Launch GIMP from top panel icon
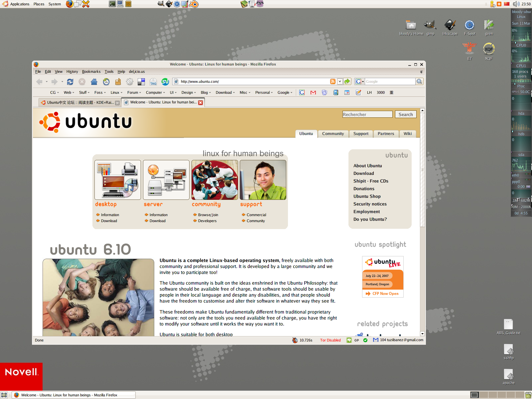Viewport: 532px width, 399px height. coord(161,4)
